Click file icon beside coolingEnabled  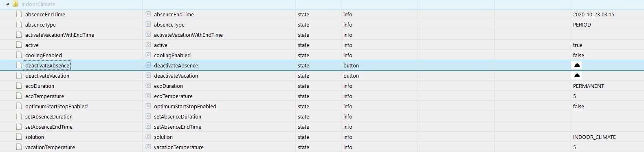19,55
